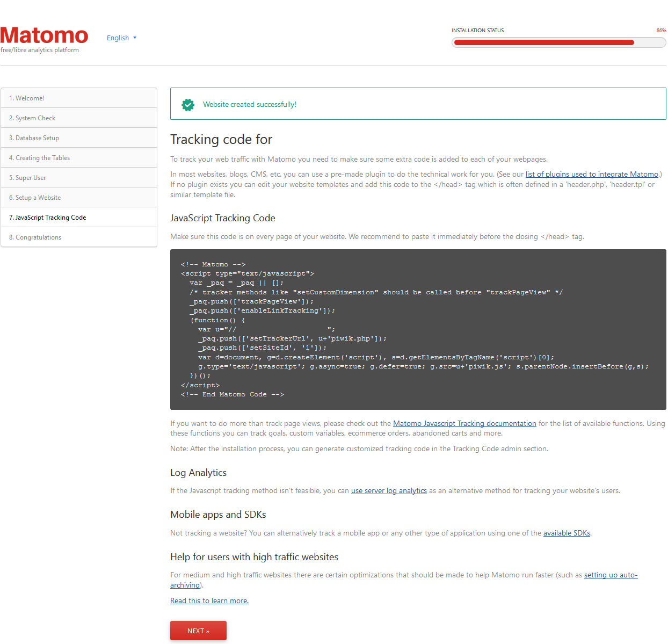Click inside the JavaScript tracking code box
Viewport: 668px width, 644px height.
click(x=418, y=329)
